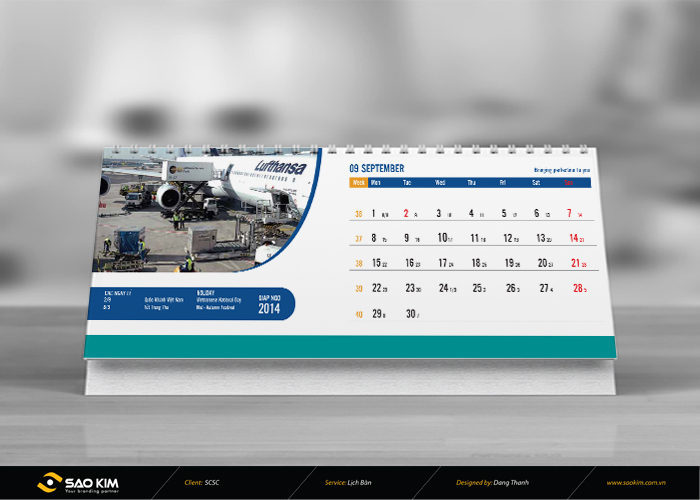Viewport: 700px width, 500px height.
Task: Click the teal stripe at calendar bottom
Action: click(350, 346)
